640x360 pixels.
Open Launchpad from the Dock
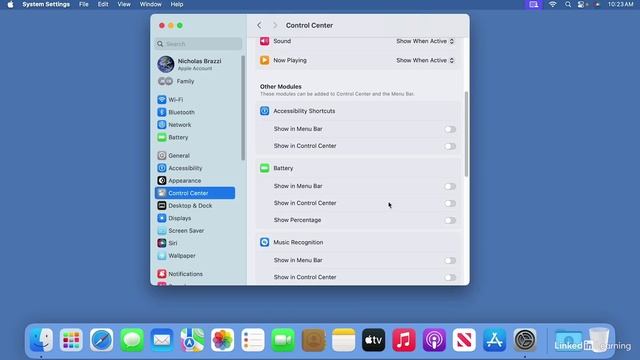coord(71,340)
